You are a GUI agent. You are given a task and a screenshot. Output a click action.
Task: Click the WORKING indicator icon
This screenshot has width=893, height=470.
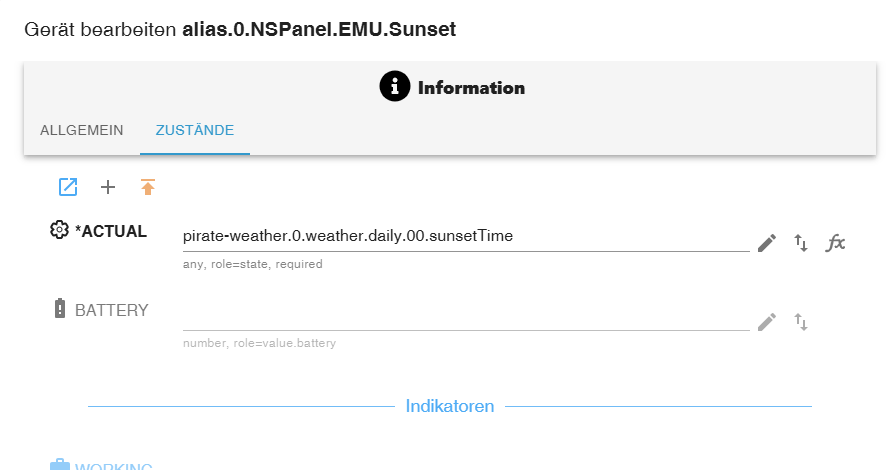(60, 465)
